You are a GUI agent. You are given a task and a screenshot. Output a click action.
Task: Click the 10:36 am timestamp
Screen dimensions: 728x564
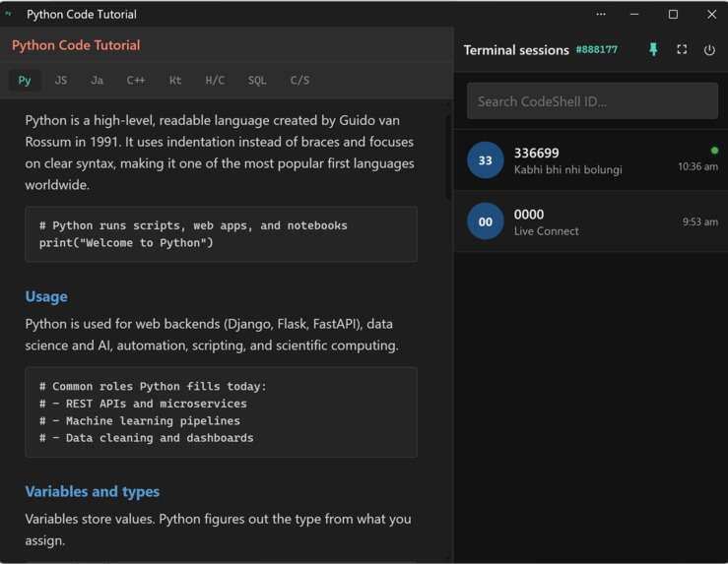point(697,166)
